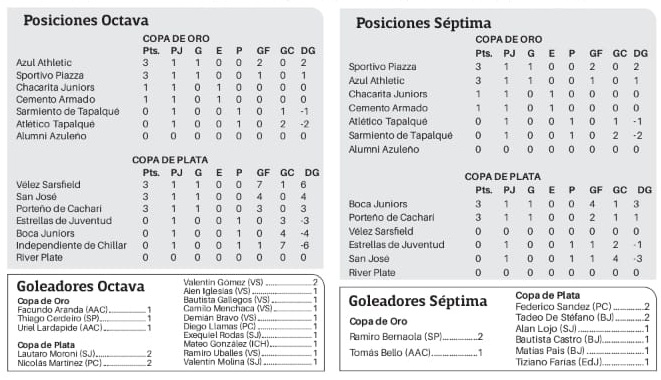Select Boca Juniors in the Séptima Copa de Plata
Image resolution: width=661 pixels, height=380 pixels.
click(x=378, y=204)
